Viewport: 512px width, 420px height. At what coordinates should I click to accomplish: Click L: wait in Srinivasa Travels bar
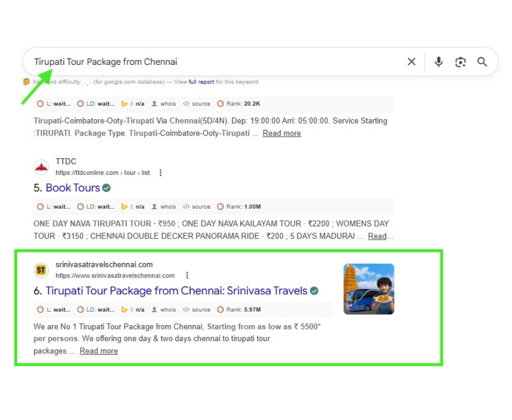(x=54, y=309)
